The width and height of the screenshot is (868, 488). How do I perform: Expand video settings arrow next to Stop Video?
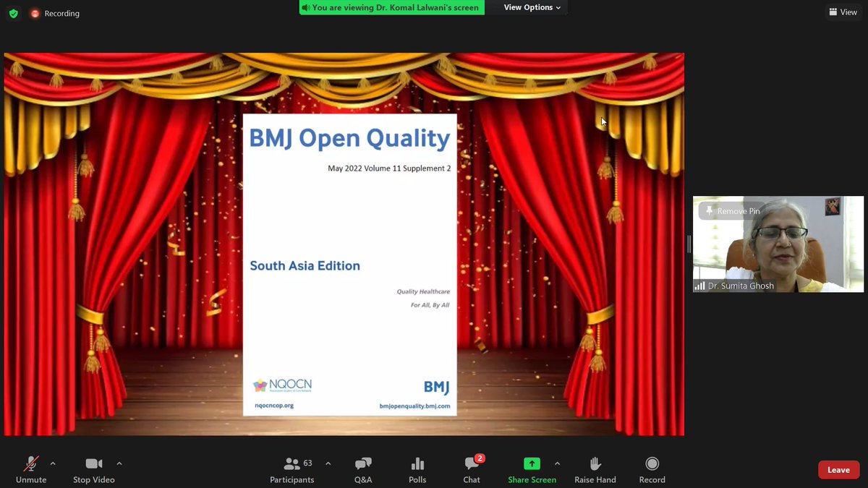click(119, 463)
